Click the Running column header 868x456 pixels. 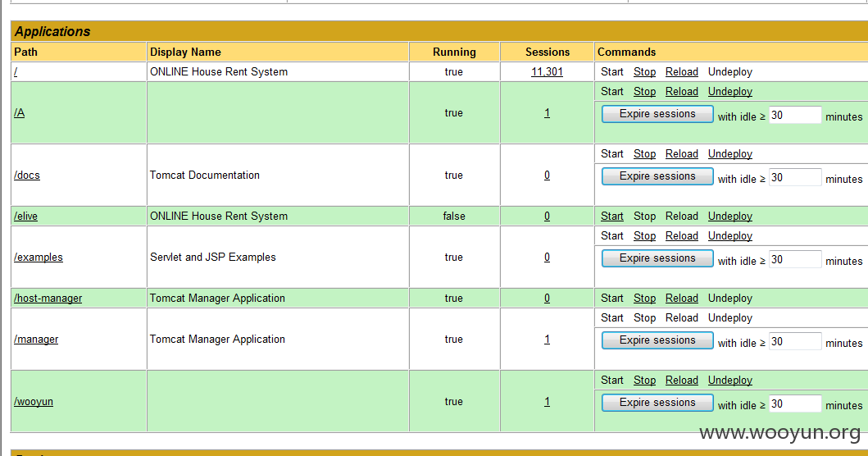454,52
